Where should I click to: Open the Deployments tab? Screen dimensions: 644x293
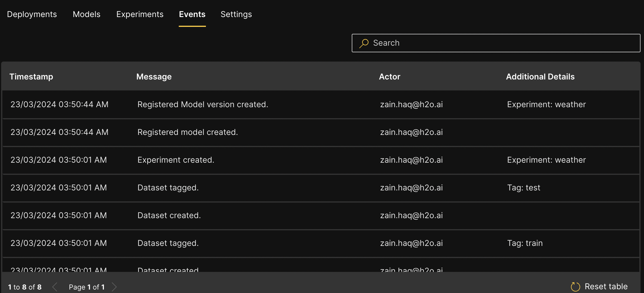point(32,14)
